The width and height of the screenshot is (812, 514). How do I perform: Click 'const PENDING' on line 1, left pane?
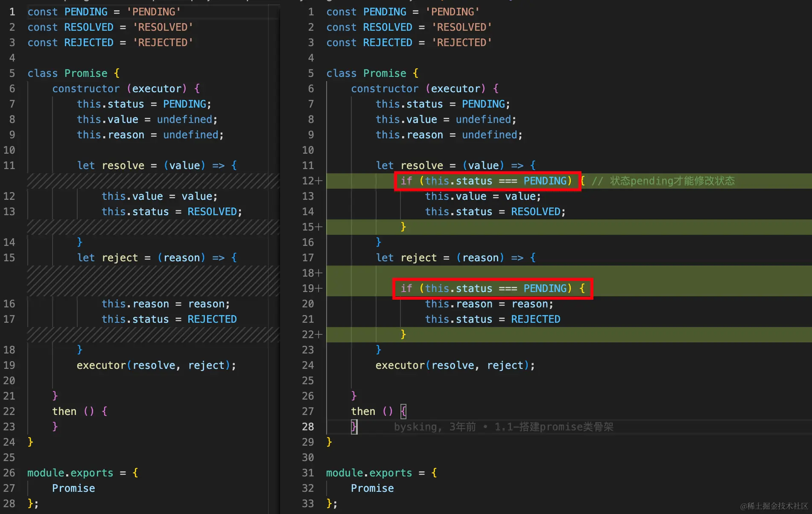pos(67,12)
